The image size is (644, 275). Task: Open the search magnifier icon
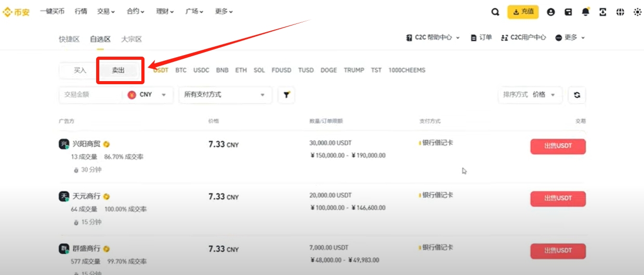tap(495, 12)
